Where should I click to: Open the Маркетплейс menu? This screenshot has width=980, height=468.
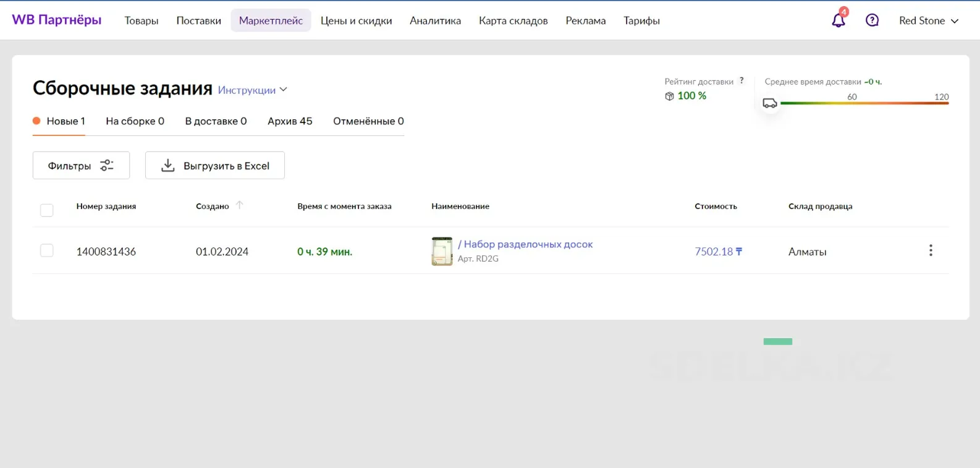click(x=271, y=20)
